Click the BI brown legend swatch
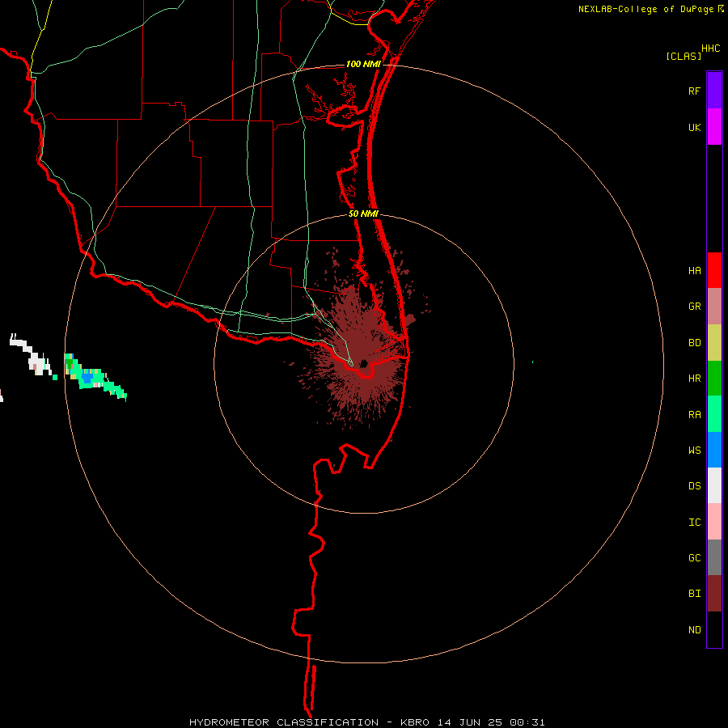Viewport: 728px width, 728px height. coord(714,594)
